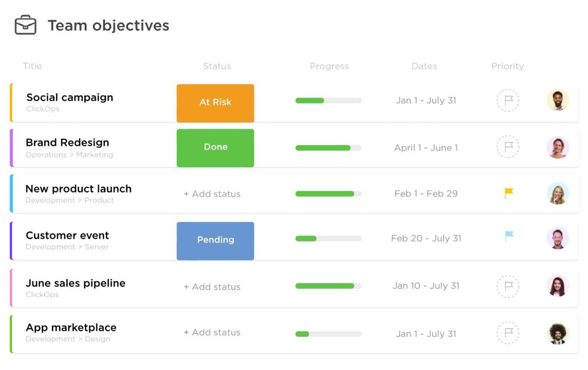
Task: Click the Social campaign progress bar
Action: coord(328,101)
